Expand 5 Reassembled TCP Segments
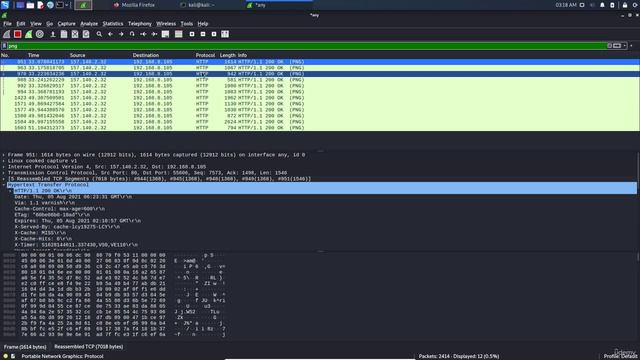This screenshot has height=360, width=640. coord(4,179)
